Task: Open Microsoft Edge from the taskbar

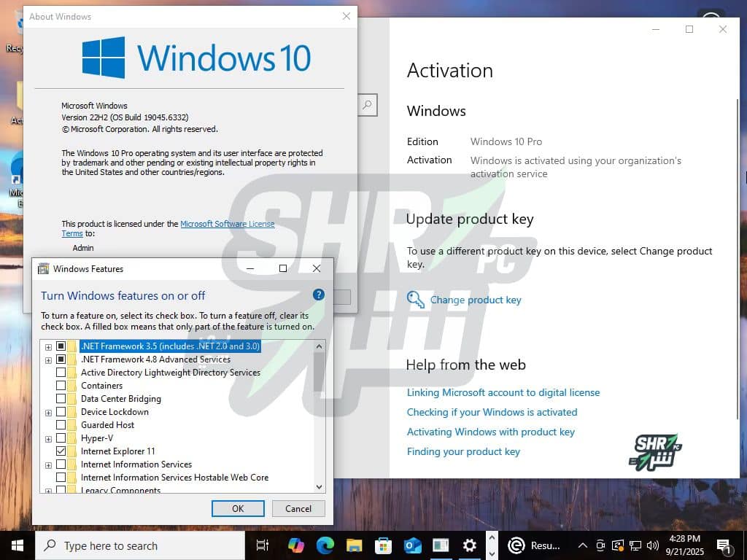Action: pyautogui.click(x=325, y=545)
